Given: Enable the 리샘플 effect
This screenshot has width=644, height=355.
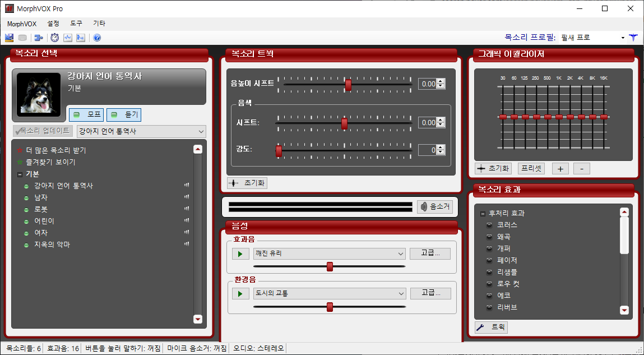Looking at the screenshot, I should click(x=489, y=272).
